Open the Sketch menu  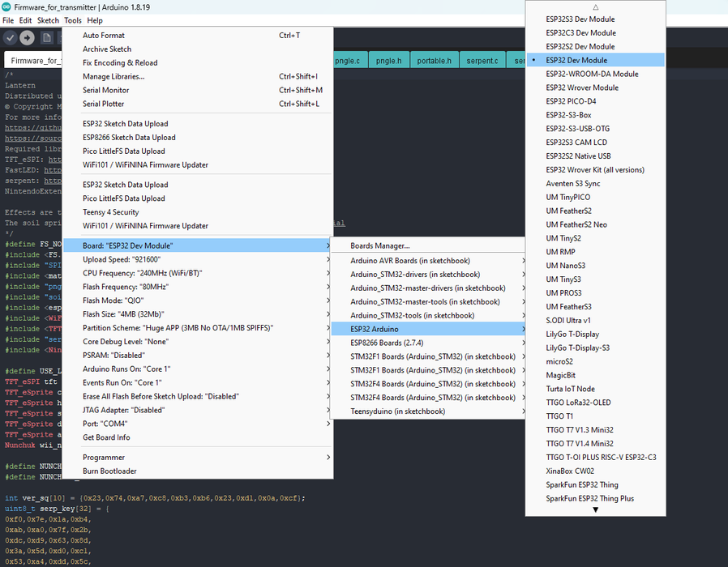tap(48, 20)
